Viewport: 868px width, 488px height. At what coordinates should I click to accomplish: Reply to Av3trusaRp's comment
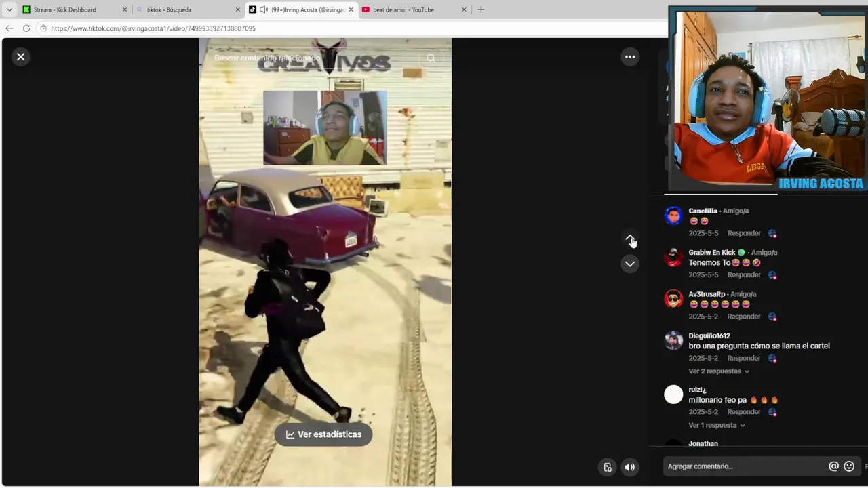click(x=744, y=317)
